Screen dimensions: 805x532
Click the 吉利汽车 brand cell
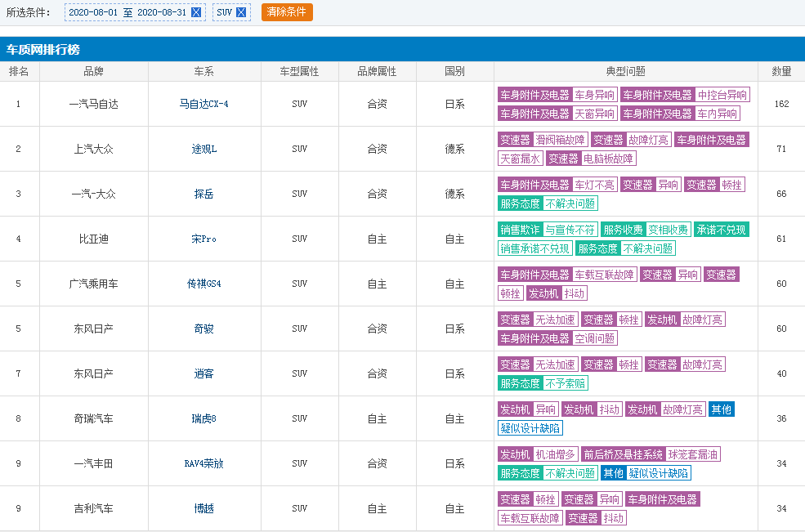coord(93,508)
